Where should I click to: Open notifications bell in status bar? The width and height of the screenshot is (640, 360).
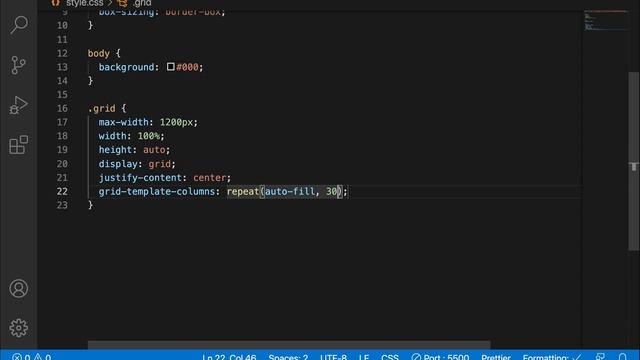(622, 357)
